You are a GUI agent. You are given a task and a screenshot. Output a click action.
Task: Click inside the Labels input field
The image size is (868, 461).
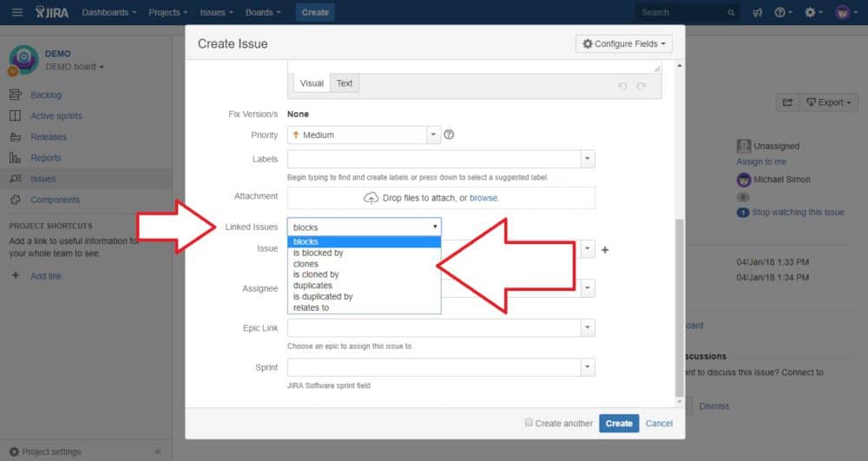434,159
